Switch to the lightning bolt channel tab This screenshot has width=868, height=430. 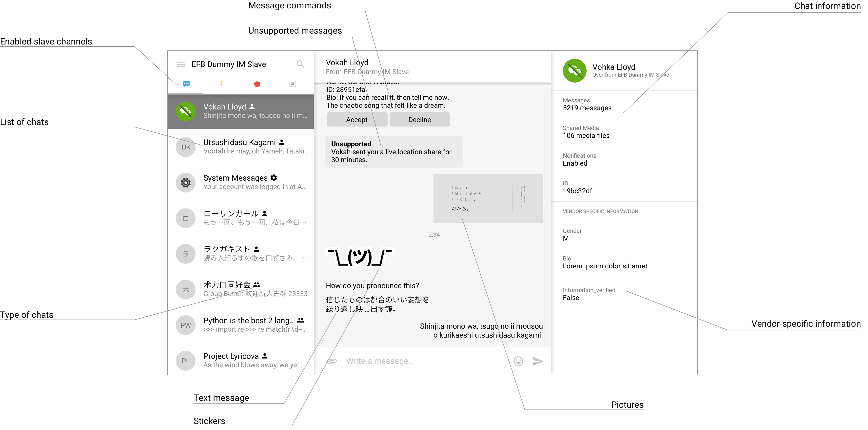click(221, 84)
